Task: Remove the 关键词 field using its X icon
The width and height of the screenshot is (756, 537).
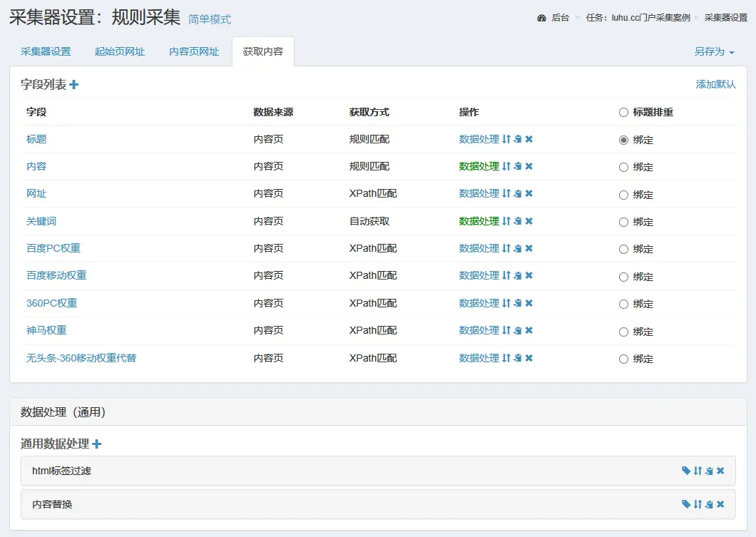Action: [x=529, y=221]
